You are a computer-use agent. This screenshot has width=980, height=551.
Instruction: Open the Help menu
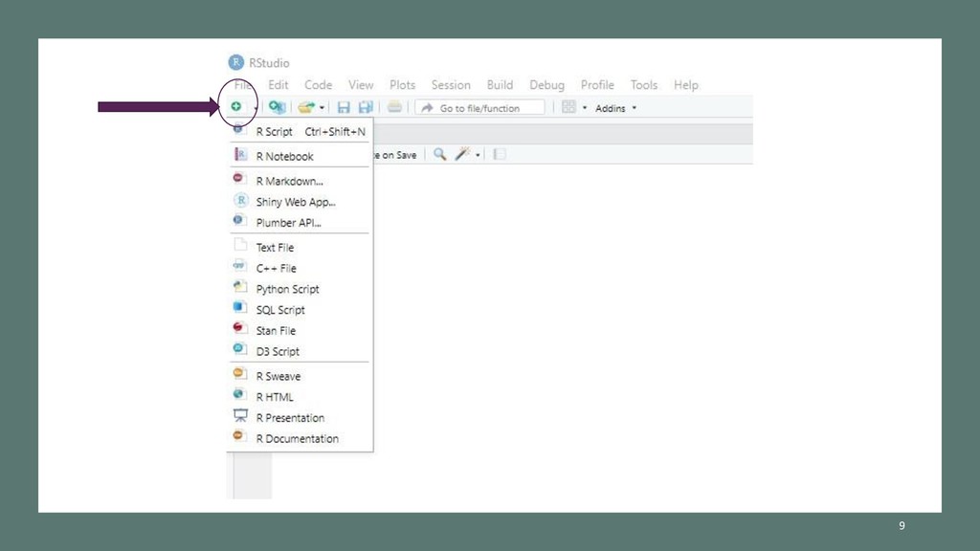[685, 85]
